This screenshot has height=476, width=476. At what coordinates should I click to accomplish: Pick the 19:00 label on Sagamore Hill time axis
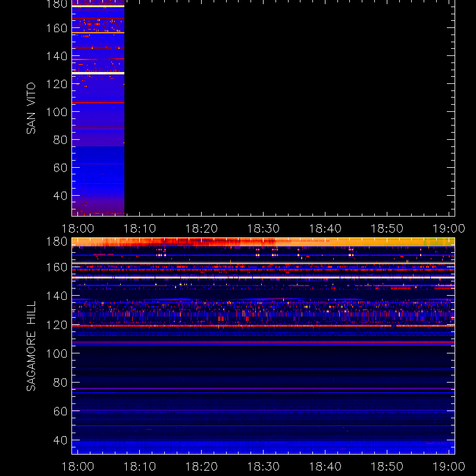(x=449, y=466)
